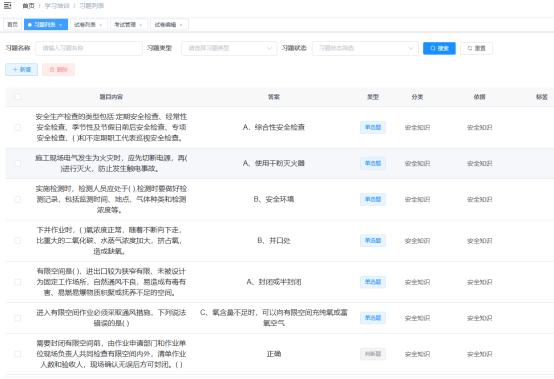This screenshot has height=379, width=554.
Task: Click the 分类 column header
Action: [417, 97]
